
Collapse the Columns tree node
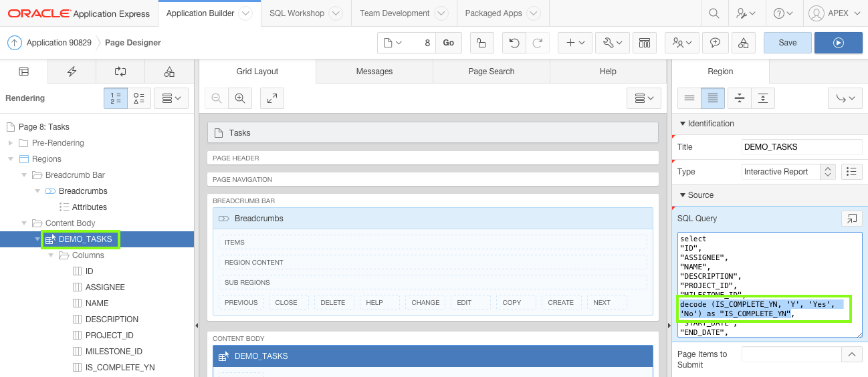[51, 255]
